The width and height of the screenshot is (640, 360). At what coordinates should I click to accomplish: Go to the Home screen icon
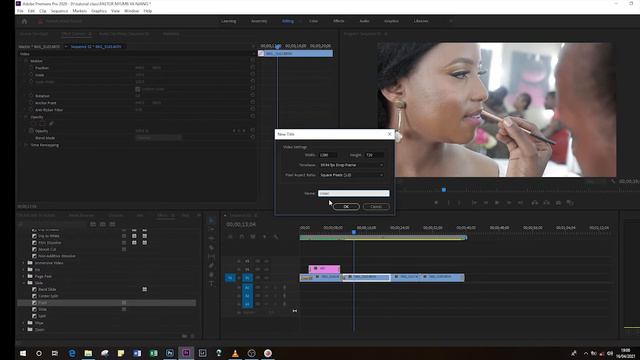(x=24, y=21)
